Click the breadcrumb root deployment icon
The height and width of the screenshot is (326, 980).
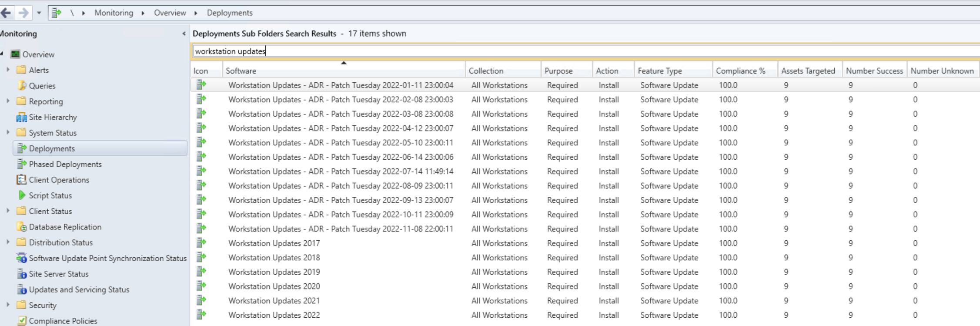click(57, 13)
